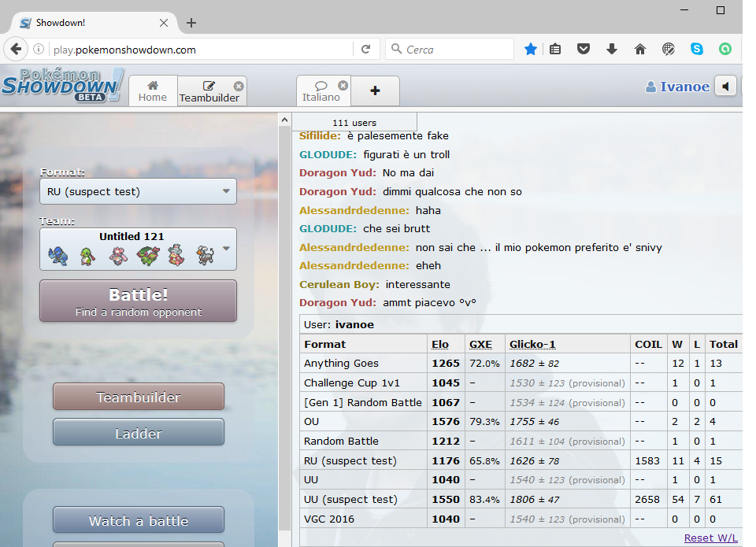Open the Format dropdown RU (suspect test)

(139, 191)
